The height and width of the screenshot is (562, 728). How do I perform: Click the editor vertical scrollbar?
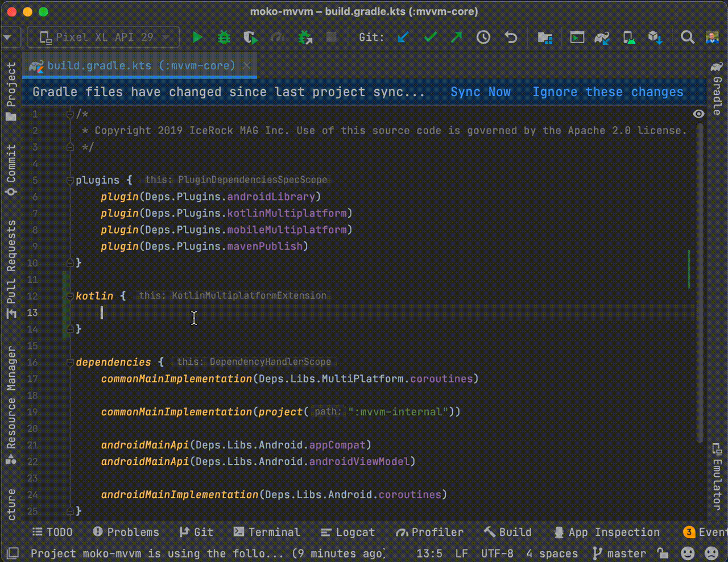click(x=700, y=284)
